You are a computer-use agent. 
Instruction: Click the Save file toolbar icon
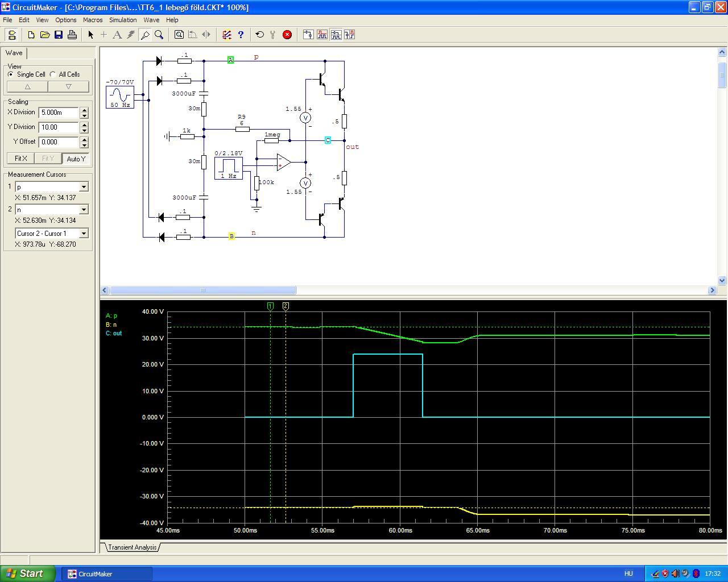pos(59,35)
